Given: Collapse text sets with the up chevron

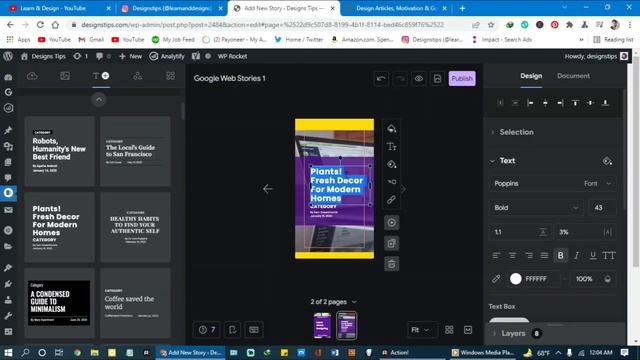Looking at the screenshot, I should [x=98, y=100].
